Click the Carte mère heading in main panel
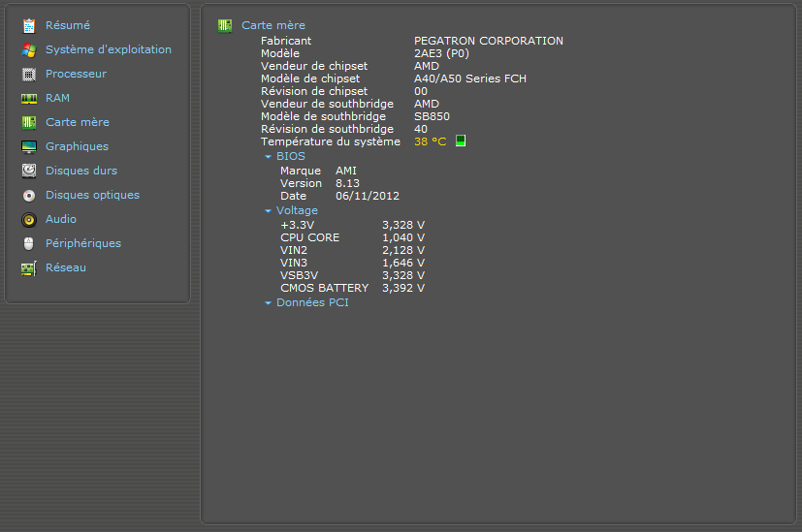The height and width of the screenshot is (532, 802). click(x=273, y=25)
